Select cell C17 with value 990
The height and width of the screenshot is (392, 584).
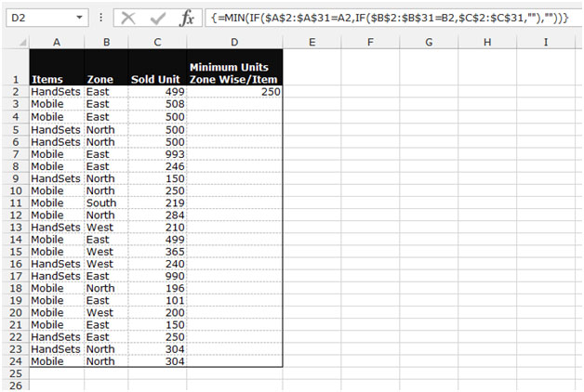tap(157, 276)
